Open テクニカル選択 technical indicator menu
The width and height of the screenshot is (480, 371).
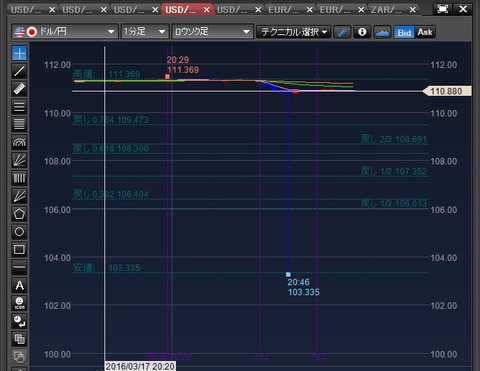click(293, 32)
